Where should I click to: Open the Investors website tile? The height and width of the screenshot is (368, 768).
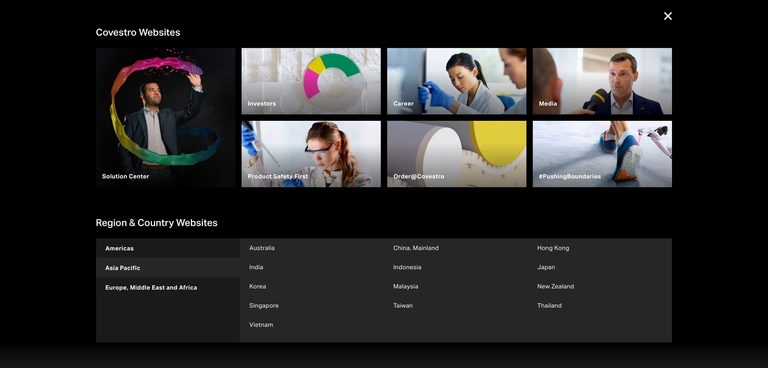pos(311,81)
